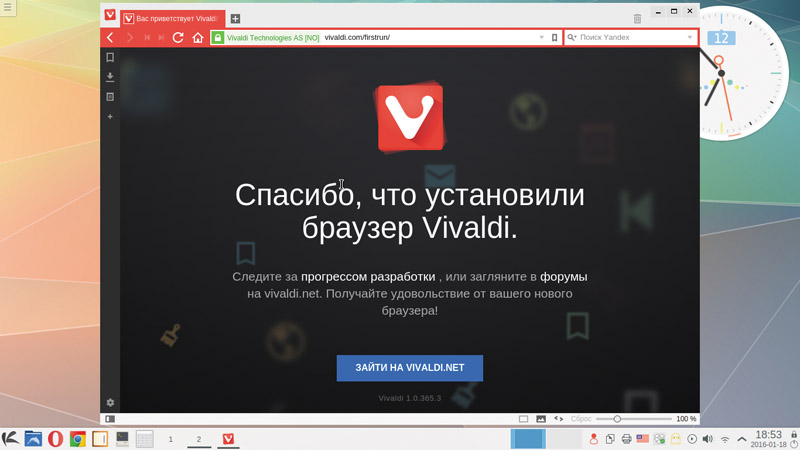The width and height of the screenshot is (800, 450).
Task: Switch keyboard layout via flag icon
Action: pyautogui.click(x=642, y=439)
